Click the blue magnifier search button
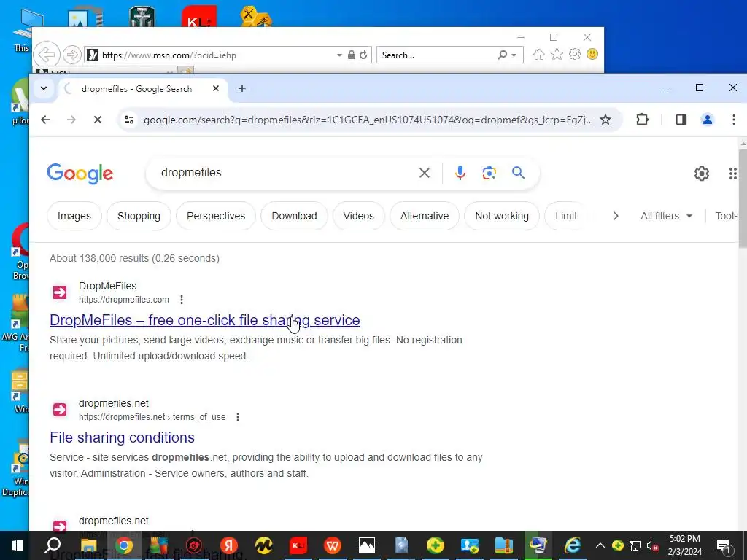The width and height of the screenshot is (747, 560). click(519, 172)
